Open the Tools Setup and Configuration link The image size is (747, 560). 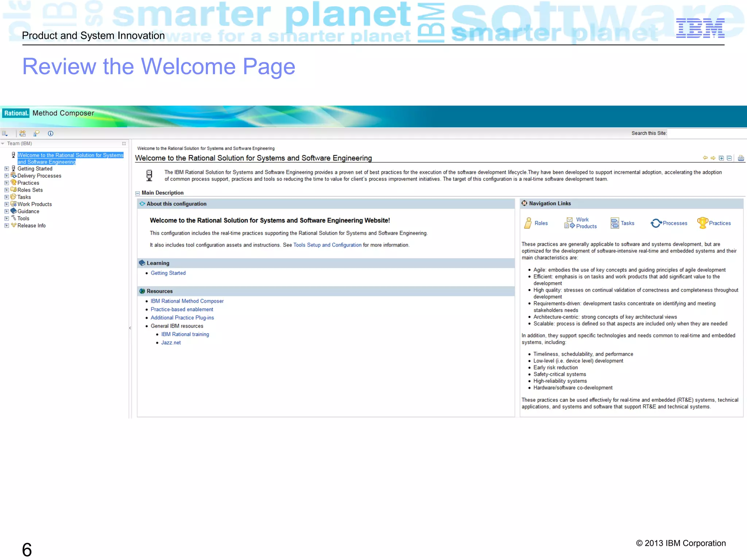pyautogui.click(x=328, y=245)
